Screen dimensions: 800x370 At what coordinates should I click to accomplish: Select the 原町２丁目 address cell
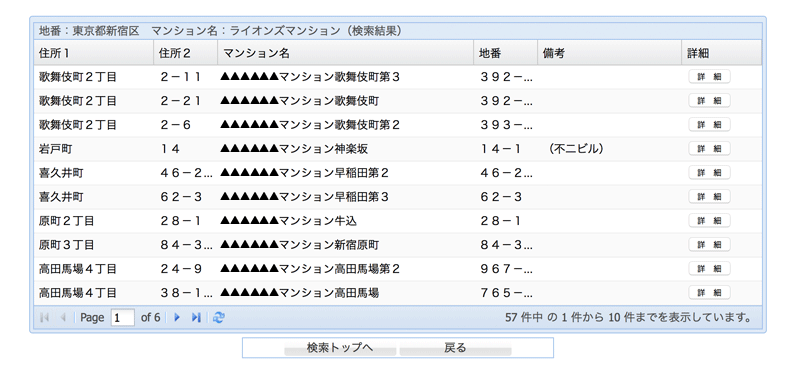(x=94, y=221)
